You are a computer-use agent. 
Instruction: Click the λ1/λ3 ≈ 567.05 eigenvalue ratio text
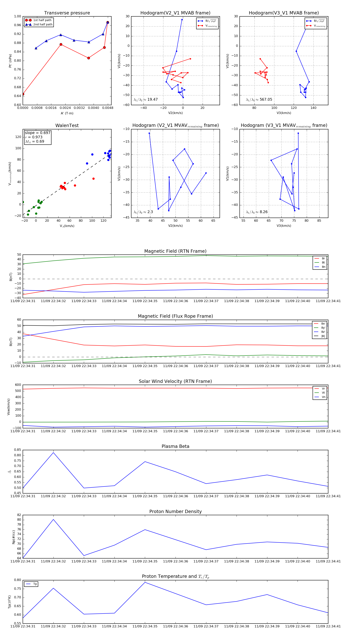pos(259,100)
